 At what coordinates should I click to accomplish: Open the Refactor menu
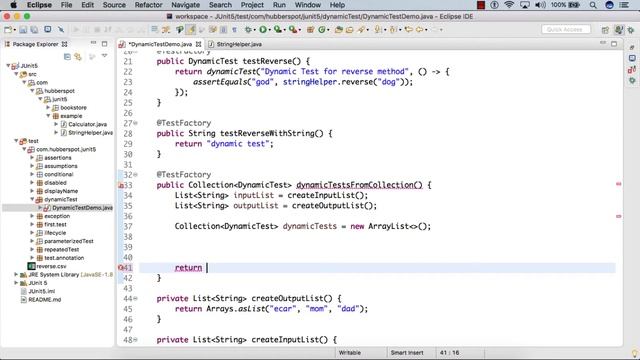tap(148, 5)
